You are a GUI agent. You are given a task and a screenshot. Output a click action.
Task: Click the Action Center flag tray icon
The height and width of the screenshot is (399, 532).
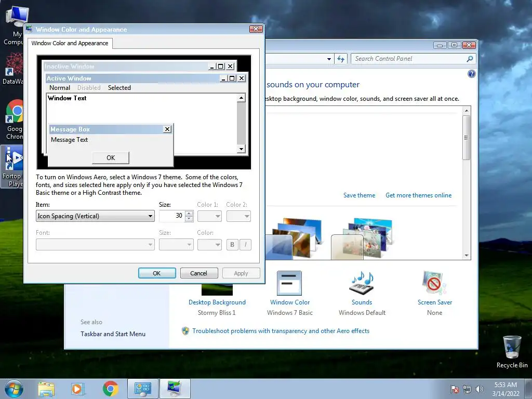pos(454,389)
